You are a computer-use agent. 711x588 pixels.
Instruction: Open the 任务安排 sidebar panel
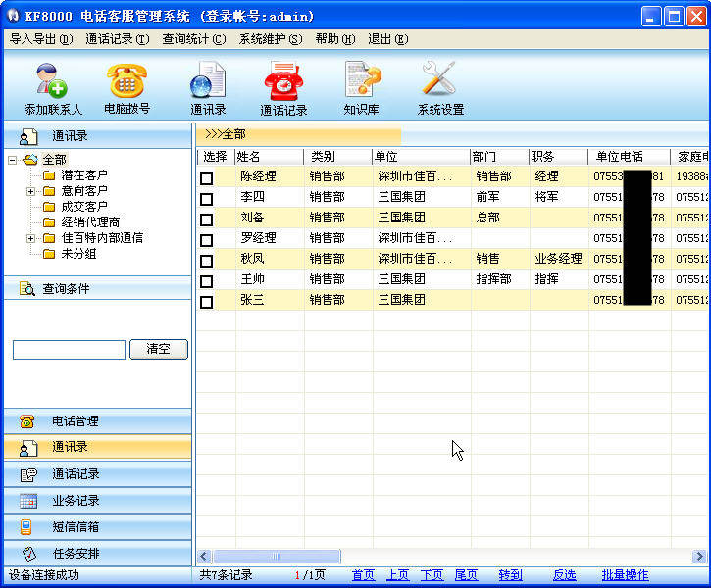click(x=98, y=553)
